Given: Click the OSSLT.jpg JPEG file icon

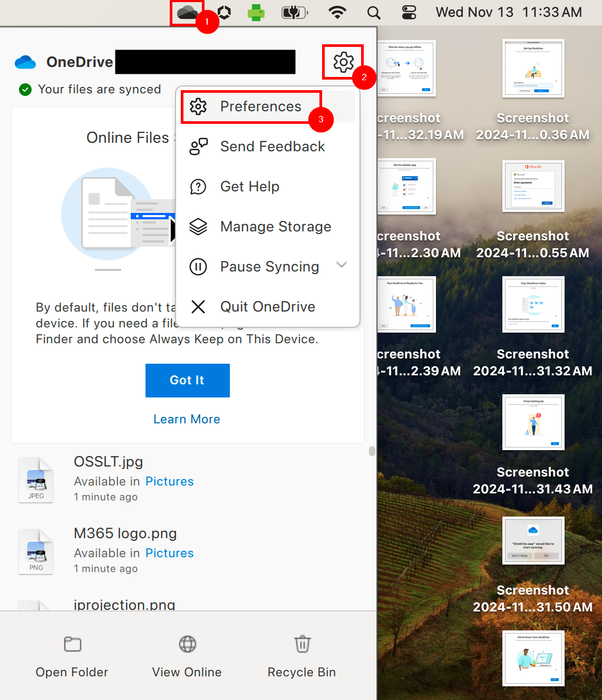Looking at the screenshot, I should (x=36, y=480).
